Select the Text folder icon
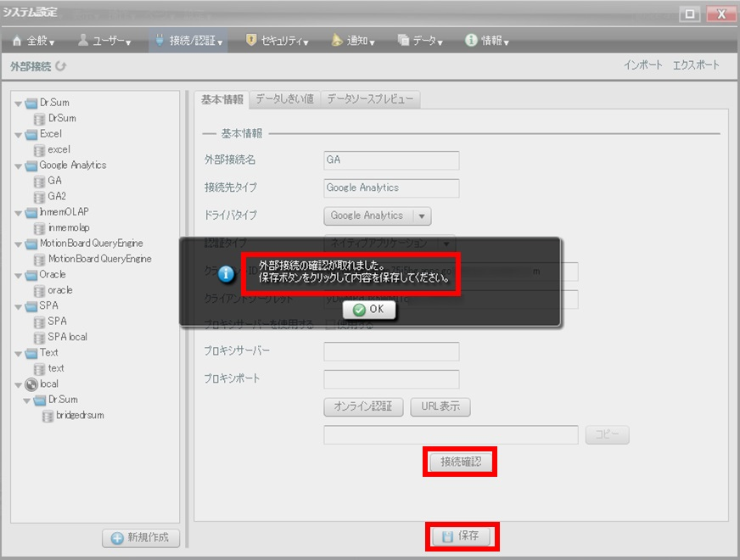The width and height of the screenshot is (740, 560). (31, 353)
